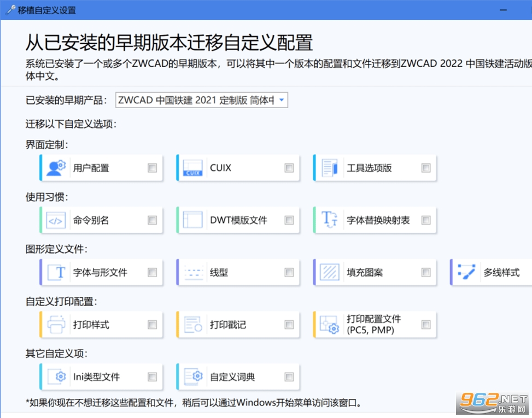
Task: Click the wrench icon in the title bar
Action: 11,10
